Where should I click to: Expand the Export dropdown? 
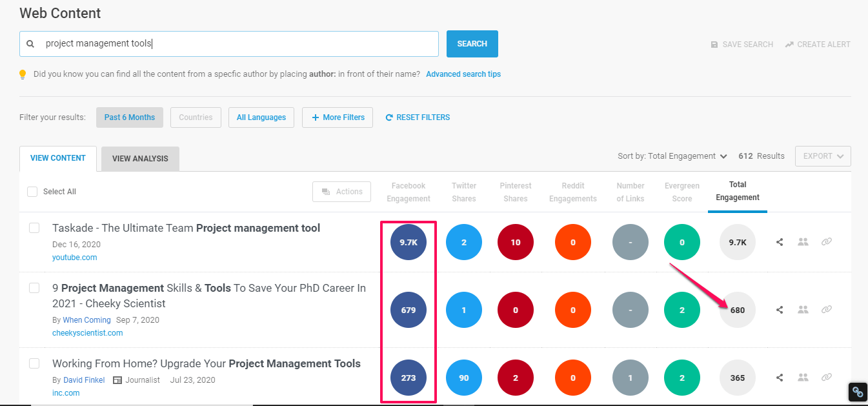pos(823,156)
